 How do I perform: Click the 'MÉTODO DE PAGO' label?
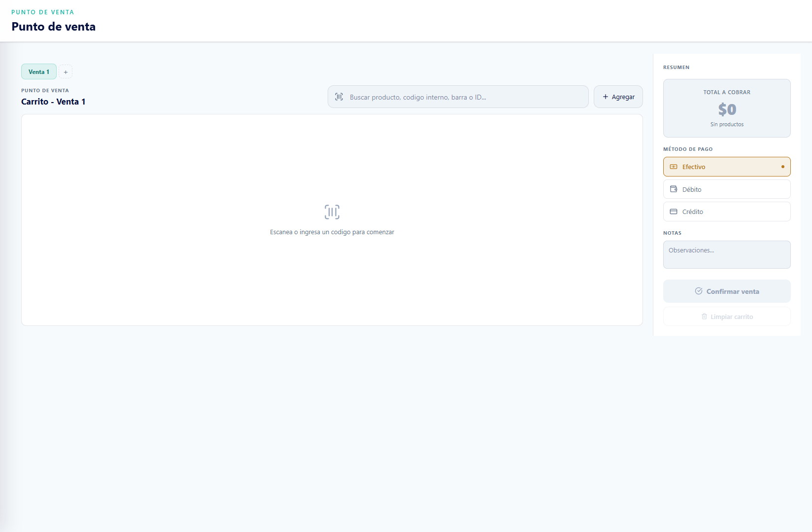pos(688,149)
